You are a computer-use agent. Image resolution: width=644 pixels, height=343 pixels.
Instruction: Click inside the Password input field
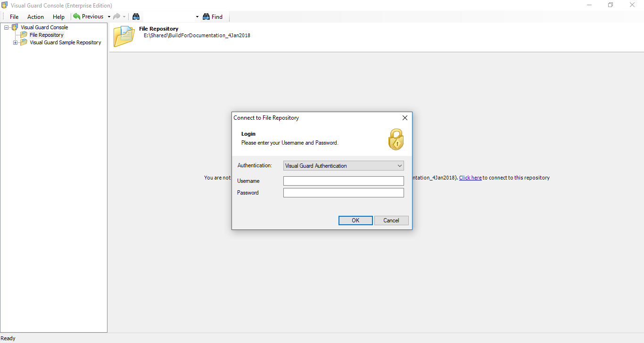[x=343, y=192]
